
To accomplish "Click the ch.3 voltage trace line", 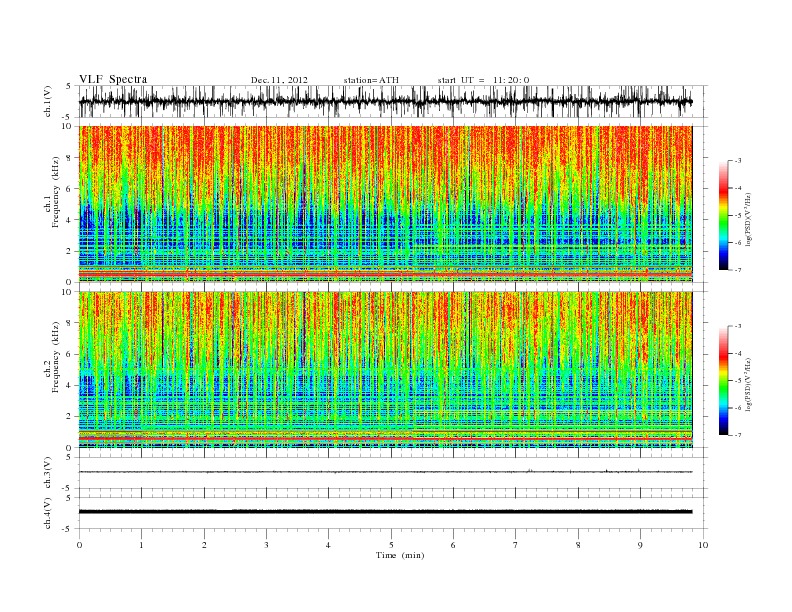I will coord(385,472).
